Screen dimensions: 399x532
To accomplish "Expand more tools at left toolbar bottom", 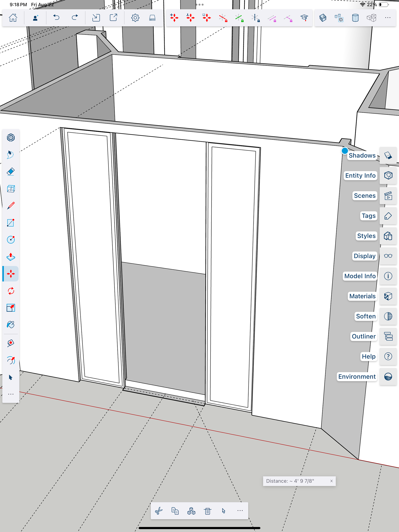I will point(11,394).
